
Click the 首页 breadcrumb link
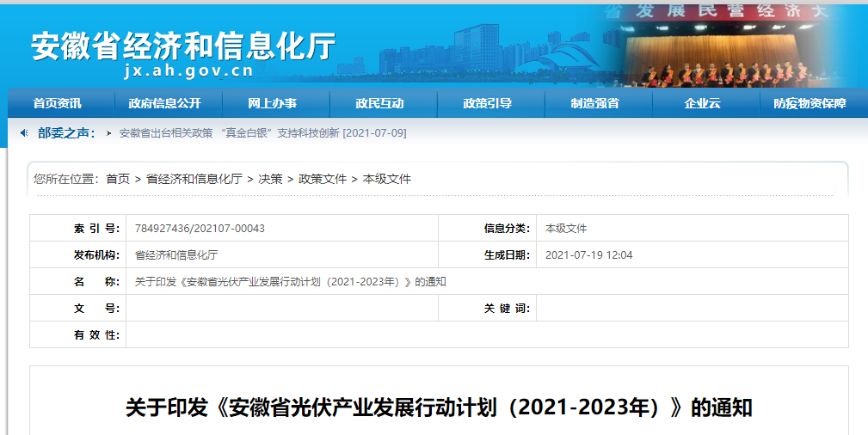[118, 179]
